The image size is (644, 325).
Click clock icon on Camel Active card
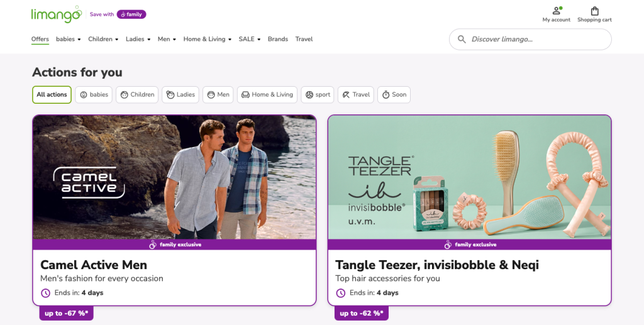(x=45, y=293)
